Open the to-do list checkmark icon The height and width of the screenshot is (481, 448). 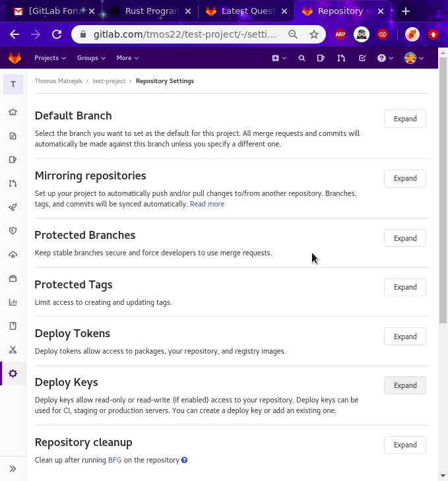tap(362, 58)
